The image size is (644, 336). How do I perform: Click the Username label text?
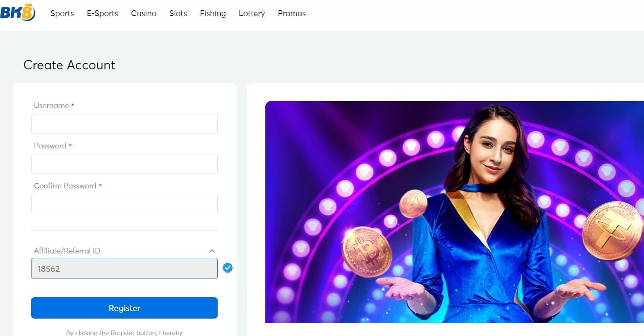point(52,105)
